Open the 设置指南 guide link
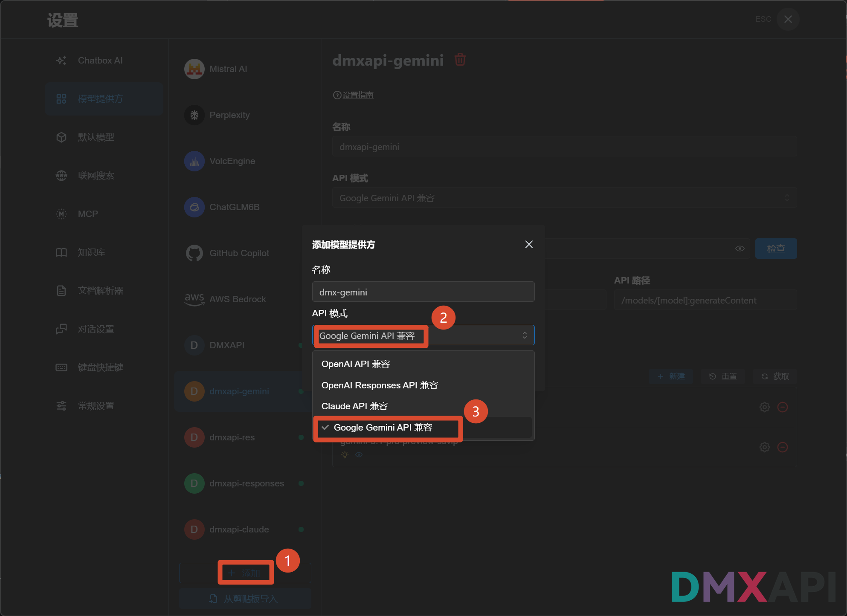The image size is (847, 616). click(358, 95)
